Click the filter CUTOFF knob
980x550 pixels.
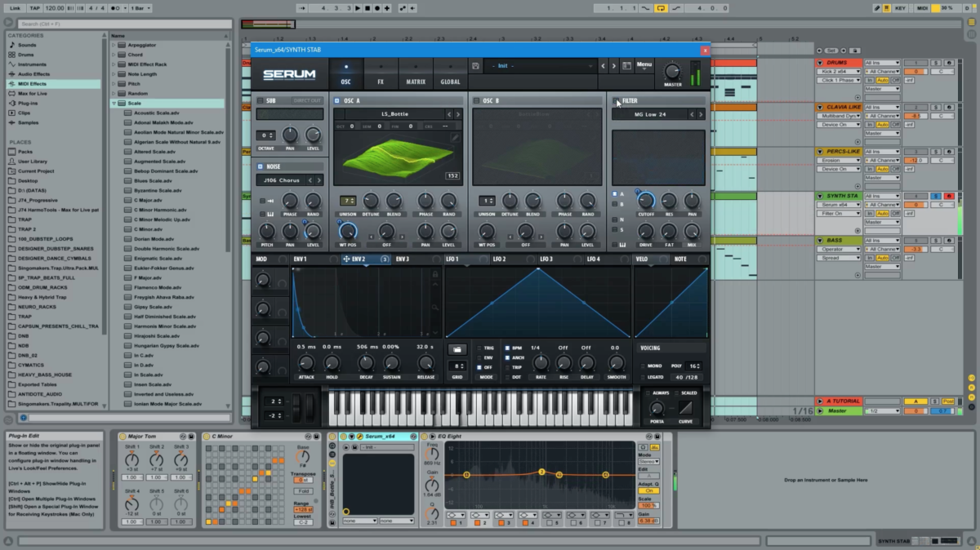pos(646,200)
